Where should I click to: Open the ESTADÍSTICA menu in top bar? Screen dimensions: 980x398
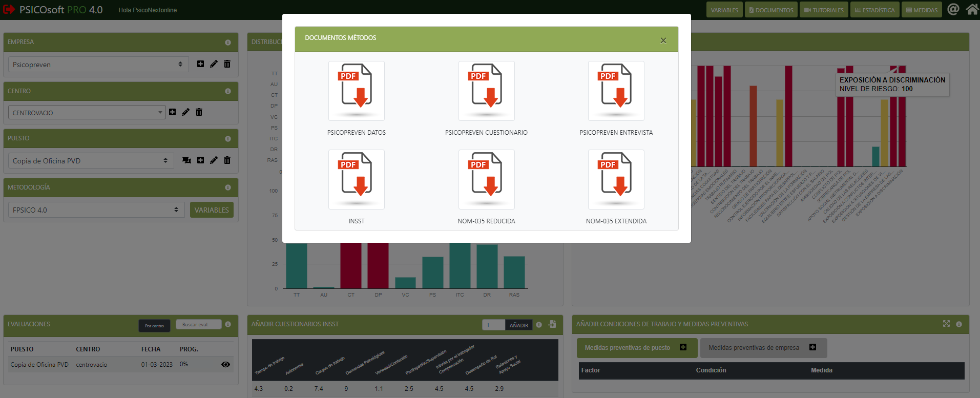[875, 10]
